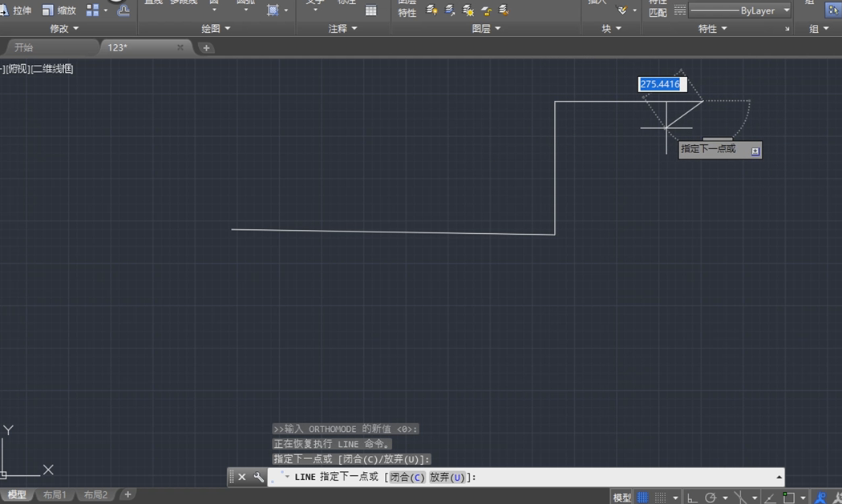Toggle snap mode dotted grid icon
The height and width of the screenshot is (504, 842).
(x=660, y=498)
